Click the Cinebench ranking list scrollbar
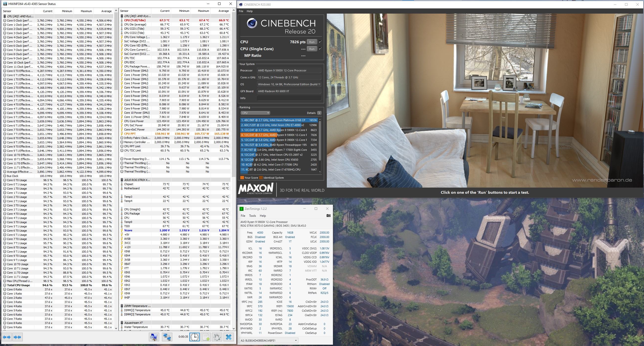This screenshot has height=346, width=644. [319, 141]
